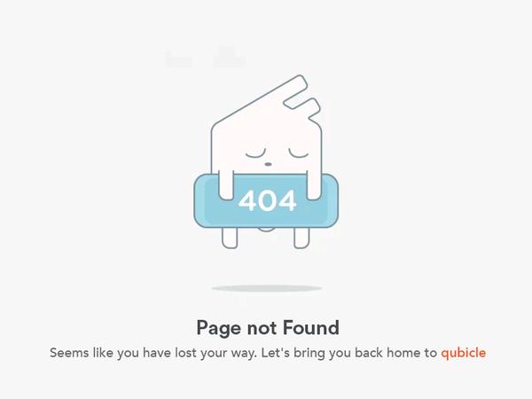The height and width of the screenshot is (399, 532).
Task: Click the Page not Found heading
Action: coord(268,328)
